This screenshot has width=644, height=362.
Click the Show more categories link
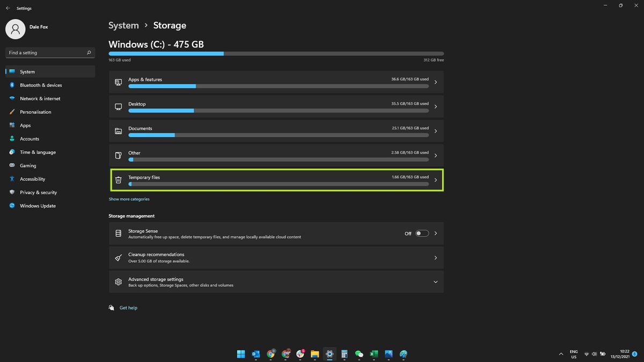tap(129, 198)
